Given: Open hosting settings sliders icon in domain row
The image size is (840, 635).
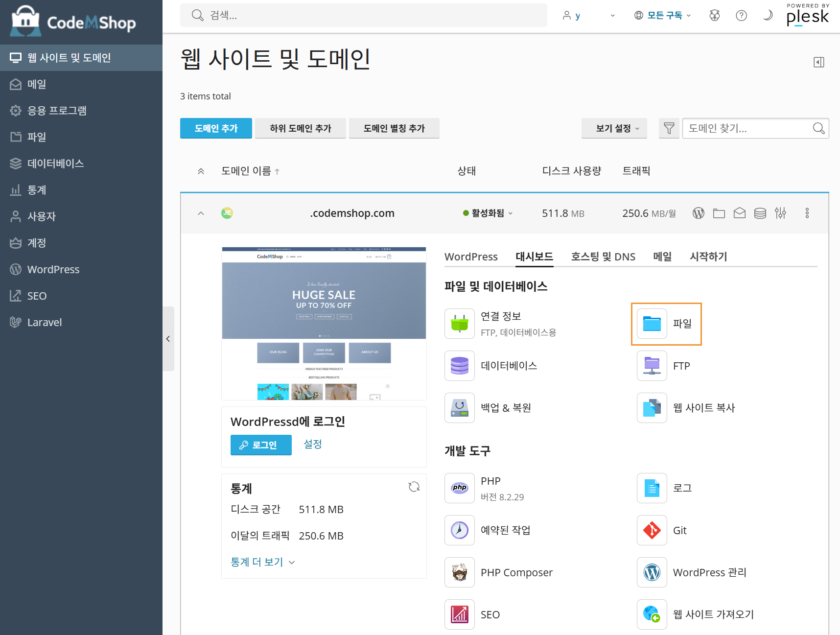Looking at the screenshot, I should (781, 213).
